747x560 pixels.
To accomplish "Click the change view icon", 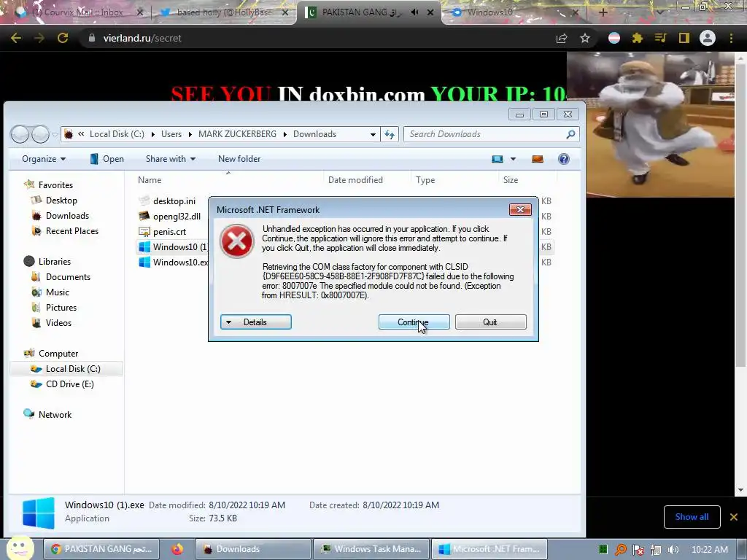I will [498, 159].
